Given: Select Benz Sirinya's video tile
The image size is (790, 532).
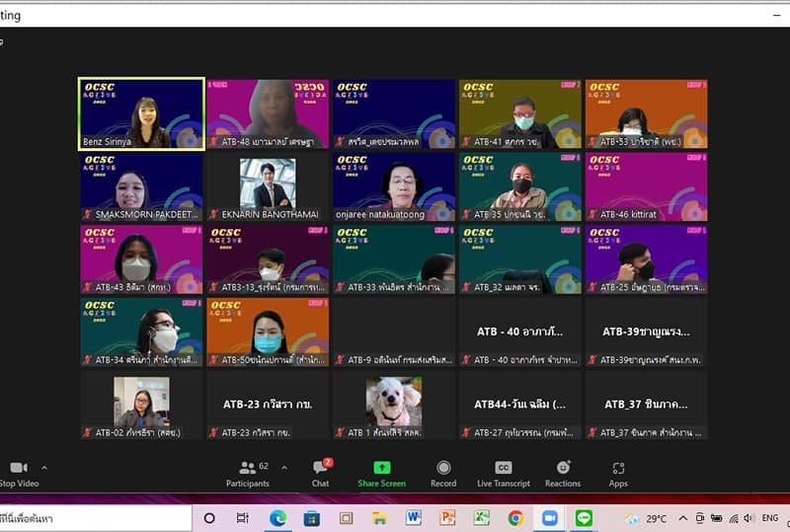Looking at the screenshot, I should click(141, 114).
